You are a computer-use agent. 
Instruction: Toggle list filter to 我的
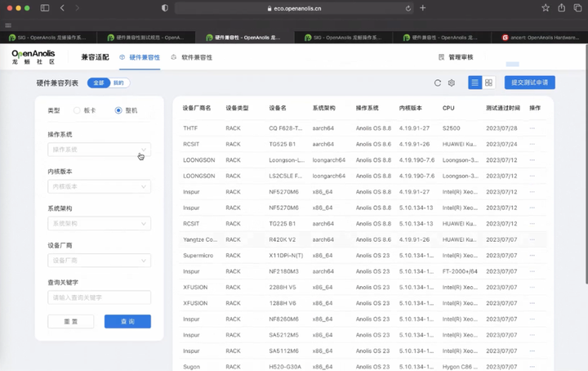119,83
